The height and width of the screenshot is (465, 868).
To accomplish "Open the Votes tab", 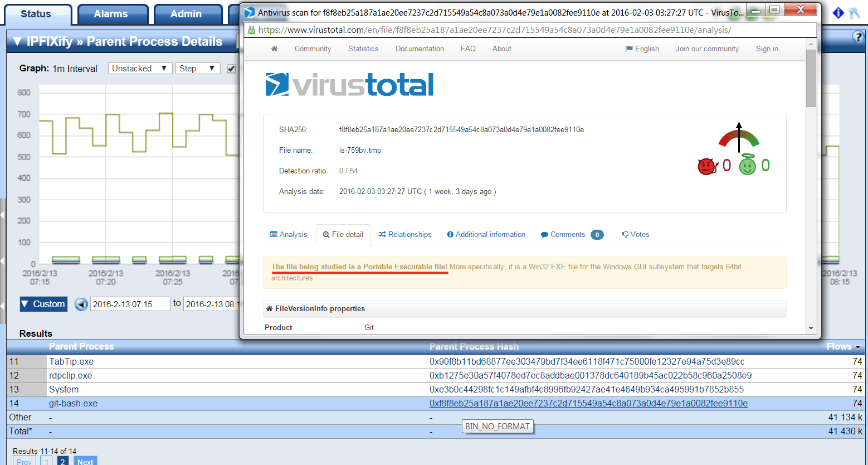I will tap(636, 235).
